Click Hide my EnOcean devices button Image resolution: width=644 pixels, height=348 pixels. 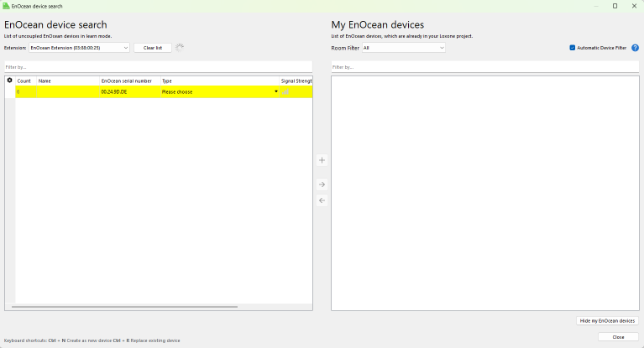(607, 320)
